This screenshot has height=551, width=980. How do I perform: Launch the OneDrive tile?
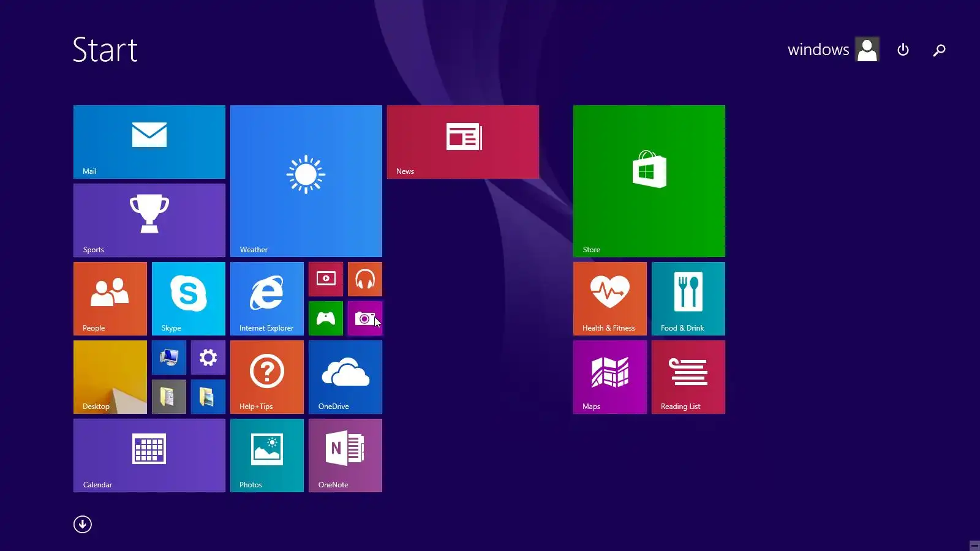pos(345,377)
